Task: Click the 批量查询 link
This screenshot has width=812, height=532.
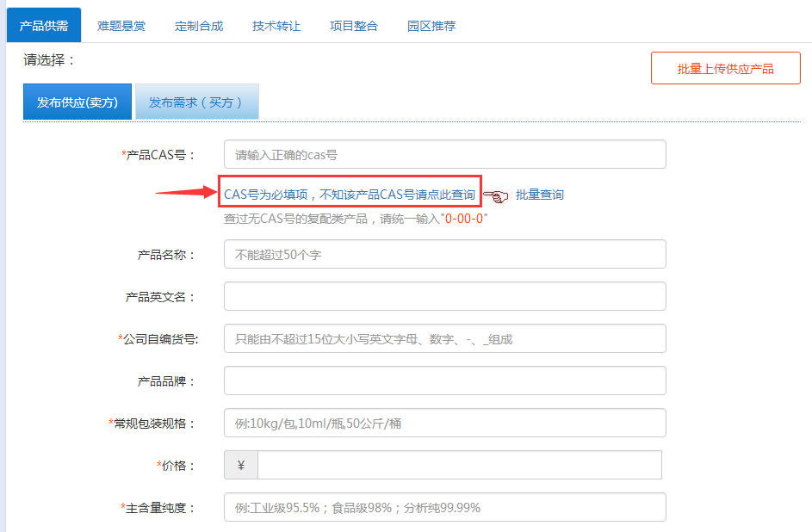Action: pos(540,195)
